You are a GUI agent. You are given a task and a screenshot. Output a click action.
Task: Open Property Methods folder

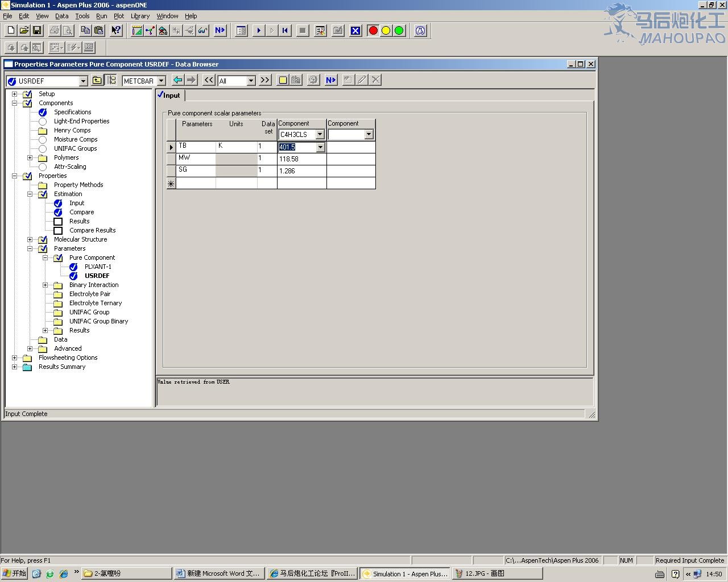(78, 185)
